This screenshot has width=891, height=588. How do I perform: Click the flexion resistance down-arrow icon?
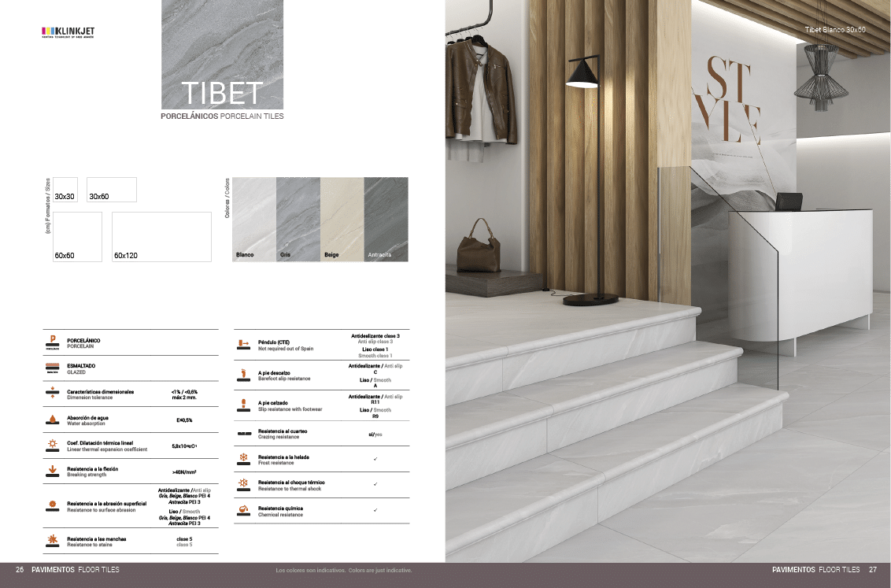coord(54,472)
